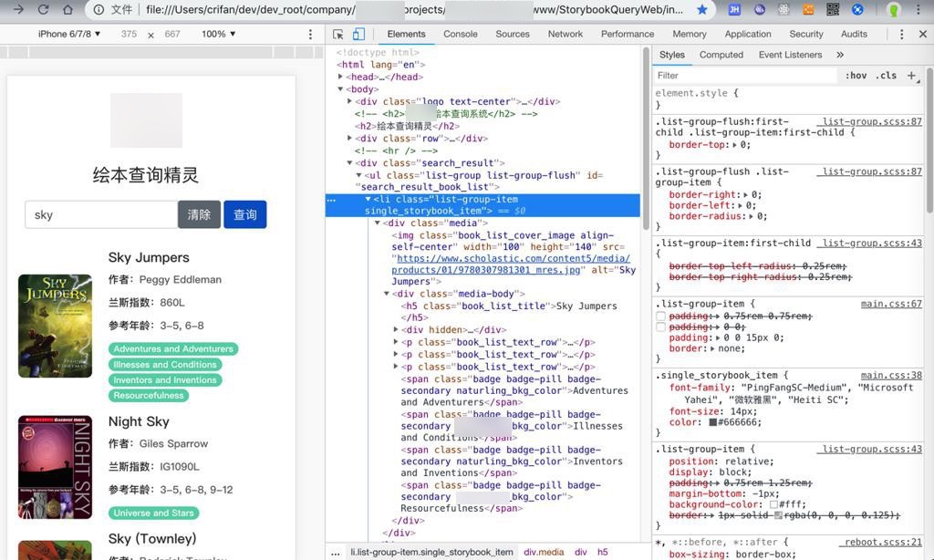Collapse the media div node
Viewport: 934px width, 560px height.
377,223
